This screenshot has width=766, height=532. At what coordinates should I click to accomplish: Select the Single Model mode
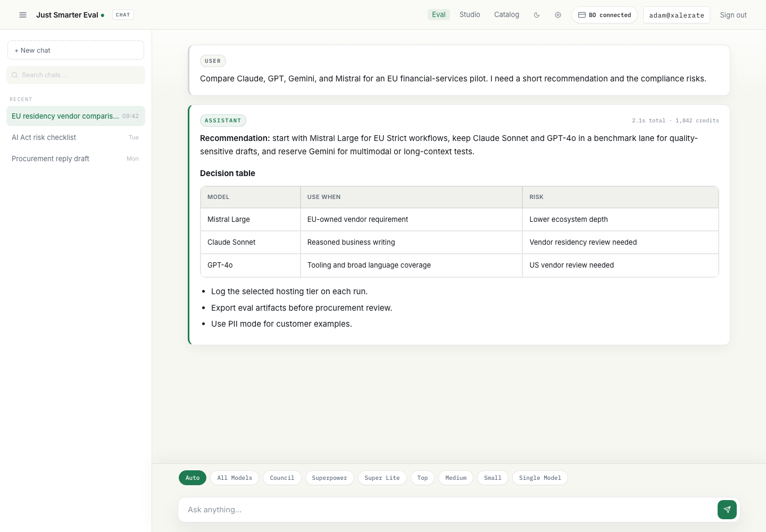point(540,478)
